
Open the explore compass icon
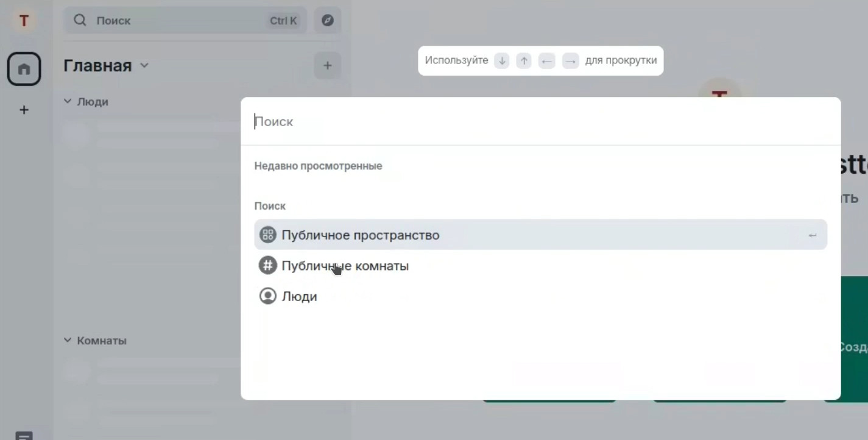click(x=328, y=21)
